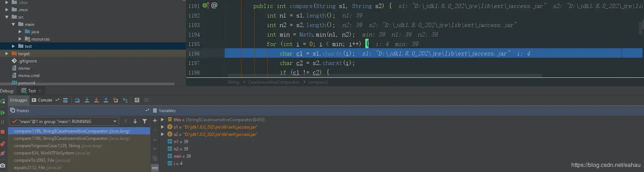644x172 pixels.
Task: Click Run to Cursor icon
Action: coord(125,100)
